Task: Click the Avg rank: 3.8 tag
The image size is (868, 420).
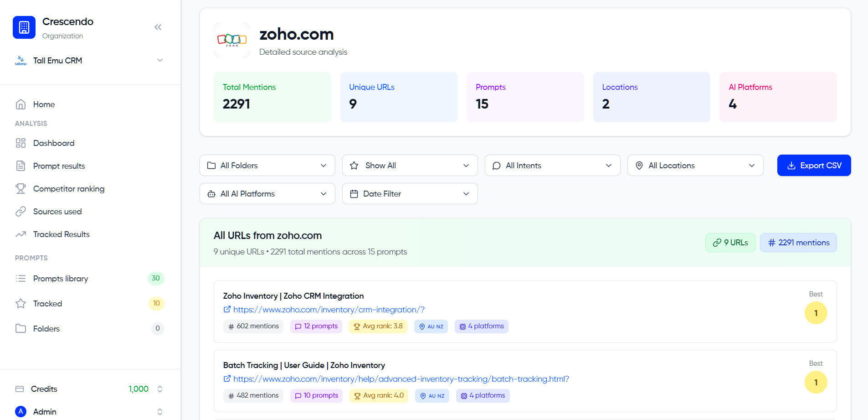Action: [x=378, y=327]
